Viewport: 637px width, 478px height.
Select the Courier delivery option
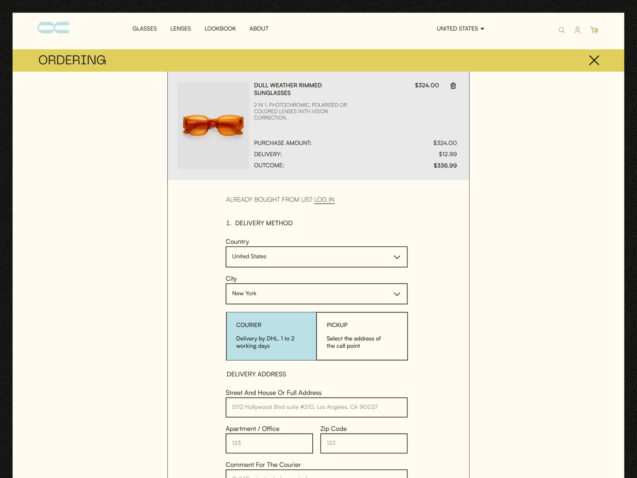[x=271, y=336]
